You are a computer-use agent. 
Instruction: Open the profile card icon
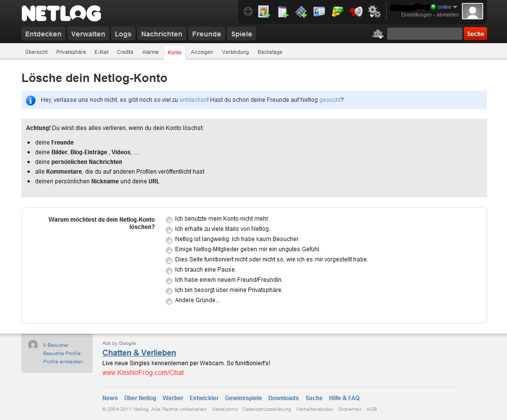(x=319, y=12)
